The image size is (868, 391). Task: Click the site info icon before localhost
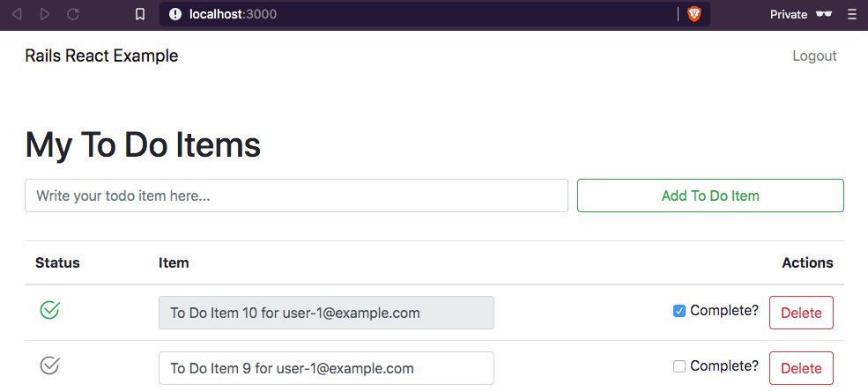[x=175, y=14]
